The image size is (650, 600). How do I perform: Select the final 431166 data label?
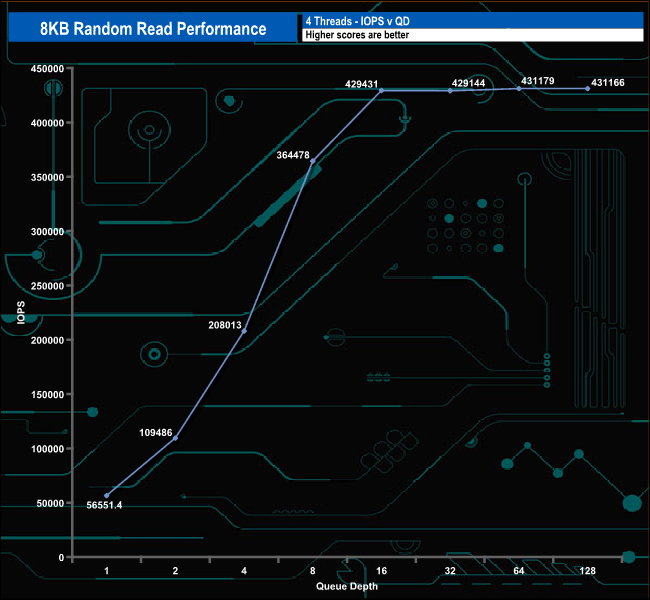(608, 82)
